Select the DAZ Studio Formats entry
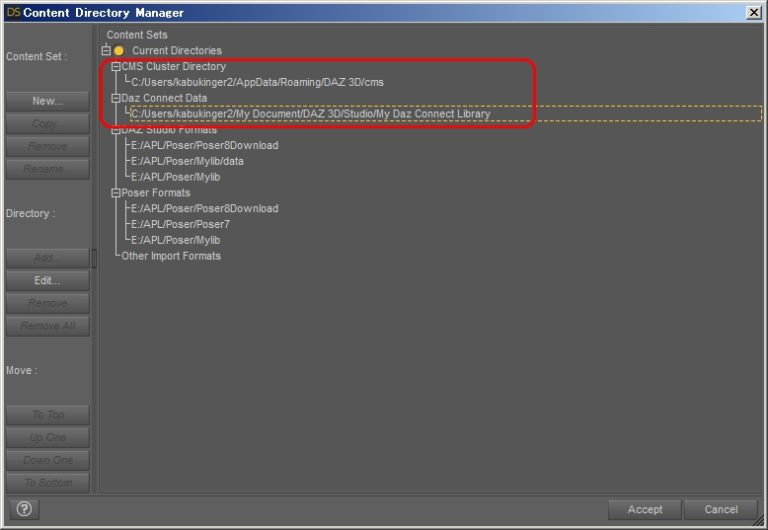The image size is (768, 530). tap(169, 130)
